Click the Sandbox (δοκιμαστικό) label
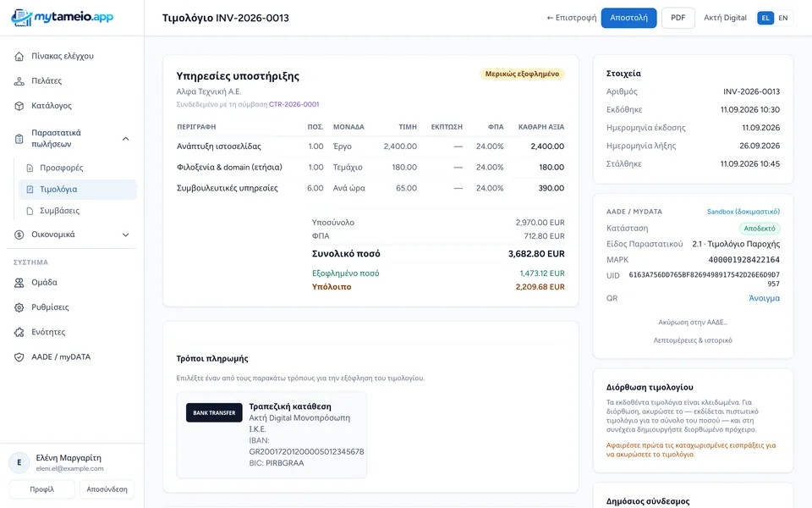 coord(743,212)
